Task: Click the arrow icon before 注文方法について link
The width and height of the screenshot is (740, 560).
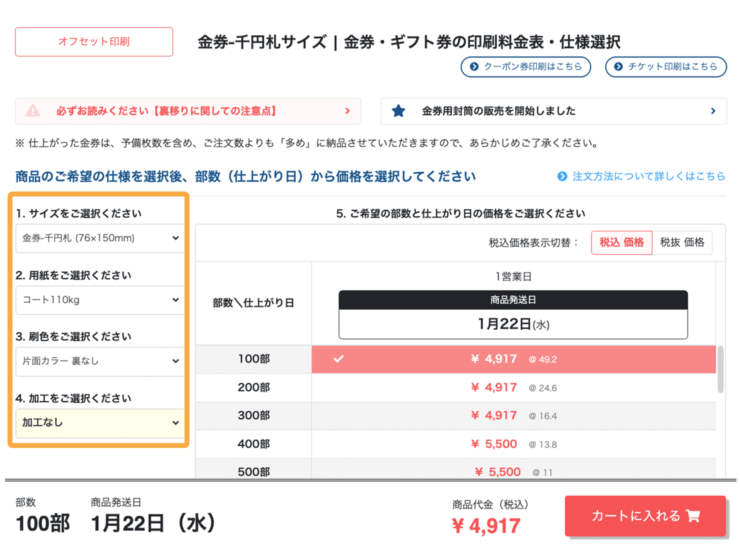Action: [x=562, y=176]
